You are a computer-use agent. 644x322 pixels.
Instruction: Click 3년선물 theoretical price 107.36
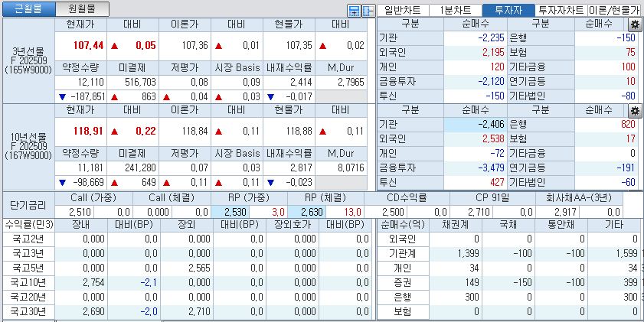[x=195, y=46]
